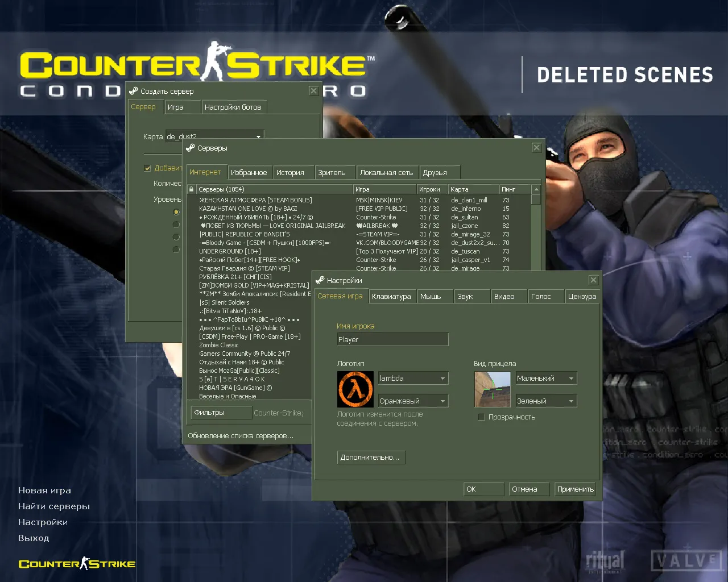Expand the Оранжевый logo color dropdown

point(413,401)
